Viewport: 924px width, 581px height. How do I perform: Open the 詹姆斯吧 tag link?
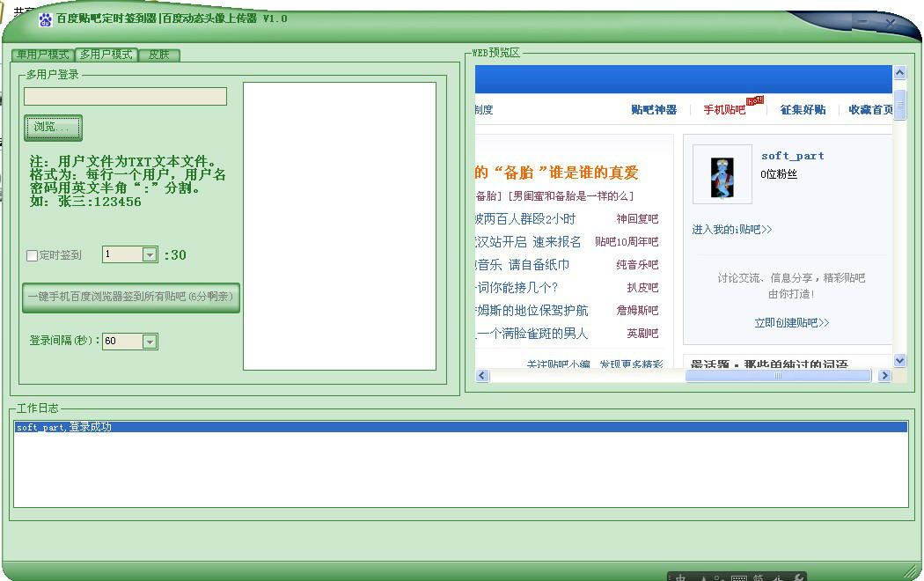tap(637, 311)
